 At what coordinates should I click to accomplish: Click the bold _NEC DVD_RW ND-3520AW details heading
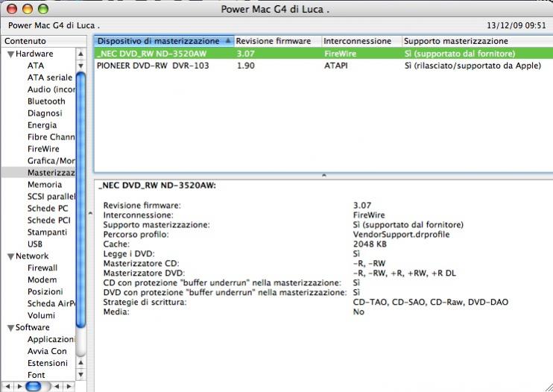[157, 186]
